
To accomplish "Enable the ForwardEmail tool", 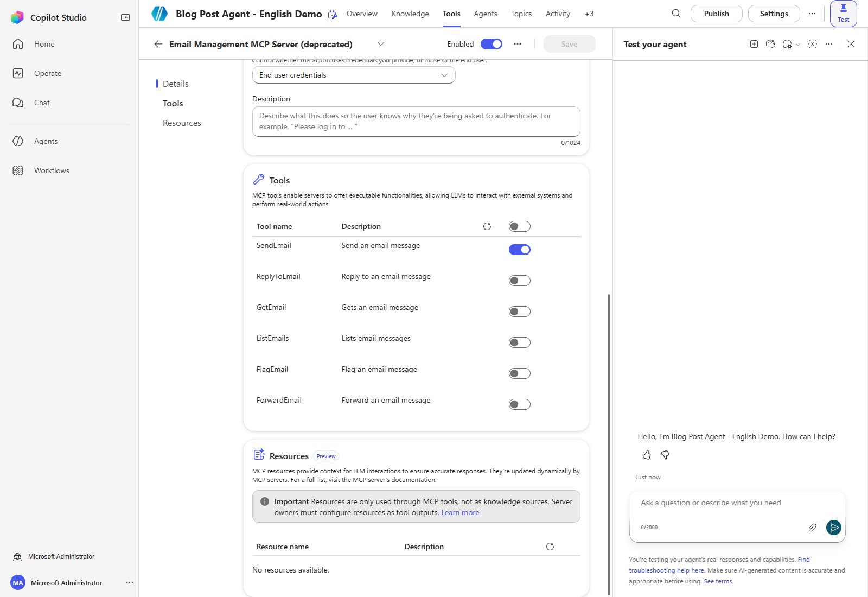I will (x=520, y=404).
